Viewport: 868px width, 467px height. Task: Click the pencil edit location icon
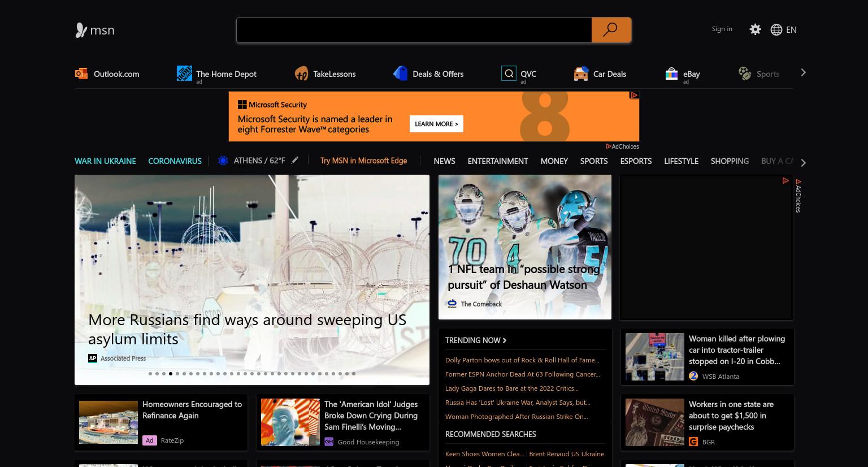point(294,161)
